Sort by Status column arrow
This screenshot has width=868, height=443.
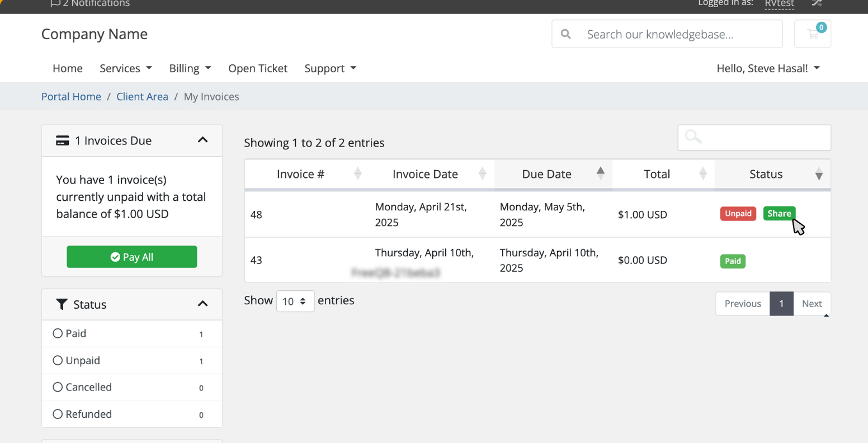818,175
